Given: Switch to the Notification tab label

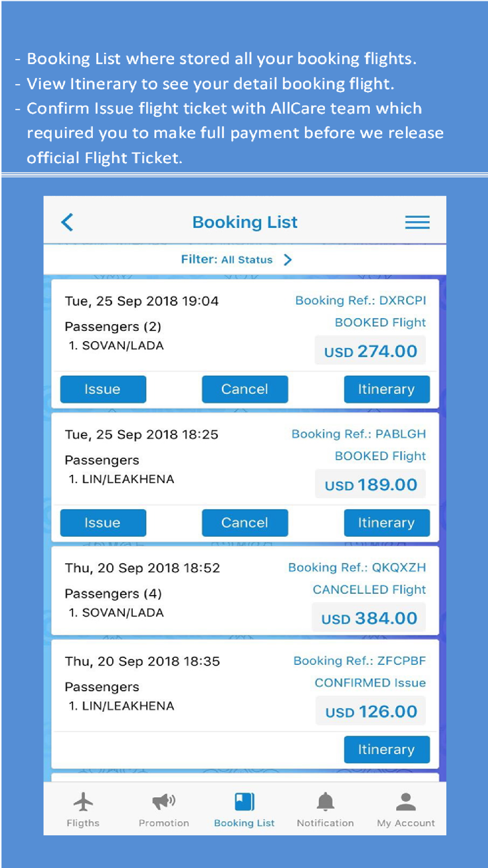Looking at the screenshot, I should (x=325, y=823).
